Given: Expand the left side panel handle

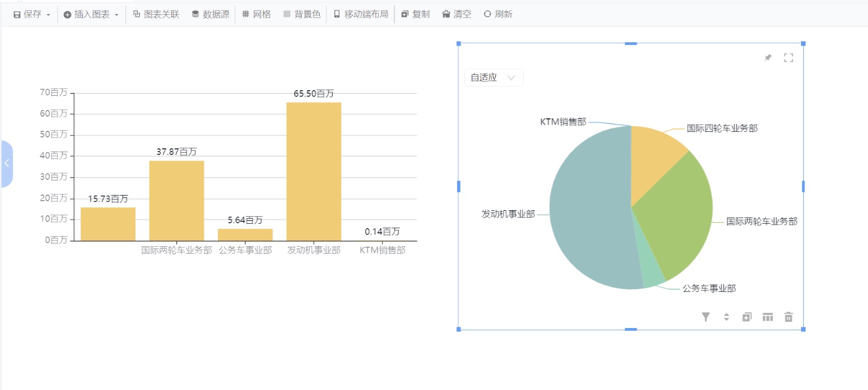Looking at the screenshot, I should coord(6,163).
